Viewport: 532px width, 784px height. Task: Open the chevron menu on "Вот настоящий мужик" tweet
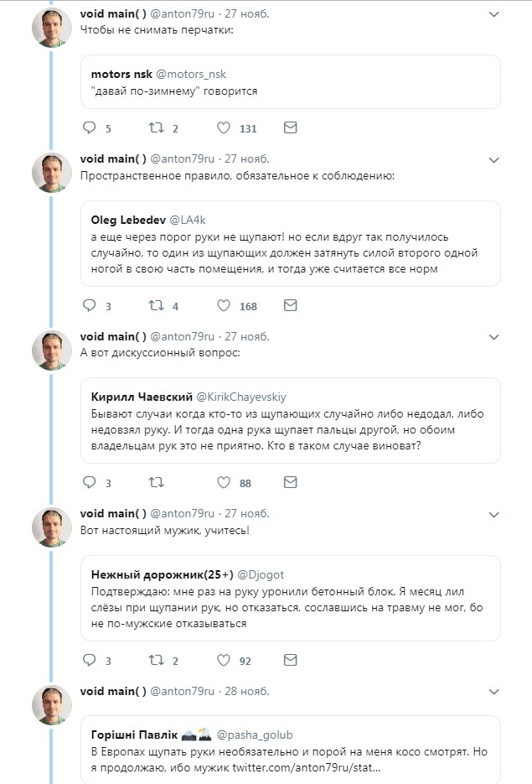tap(493, 514)
